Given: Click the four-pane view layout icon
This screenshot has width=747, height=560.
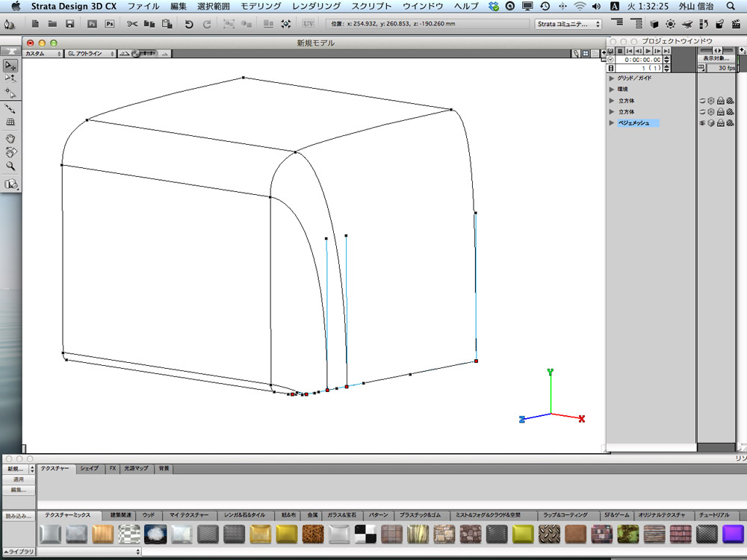Looking at the screenshot, I should (586, 53).
